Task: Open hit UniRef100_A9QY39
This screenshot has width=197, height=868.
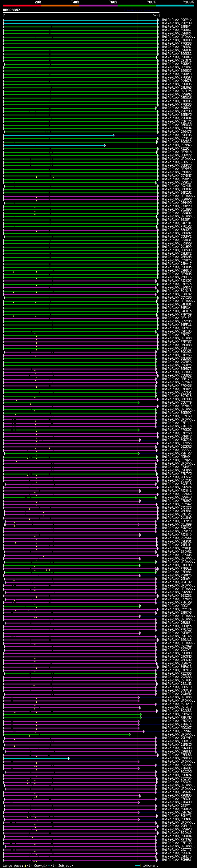Action: click(x=176, y=23)
